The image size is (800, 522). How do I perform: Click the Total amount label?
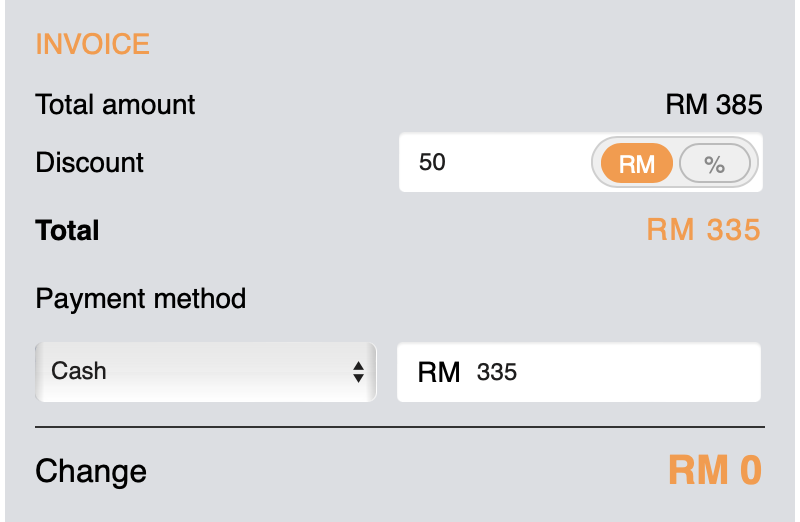(115, 104)
